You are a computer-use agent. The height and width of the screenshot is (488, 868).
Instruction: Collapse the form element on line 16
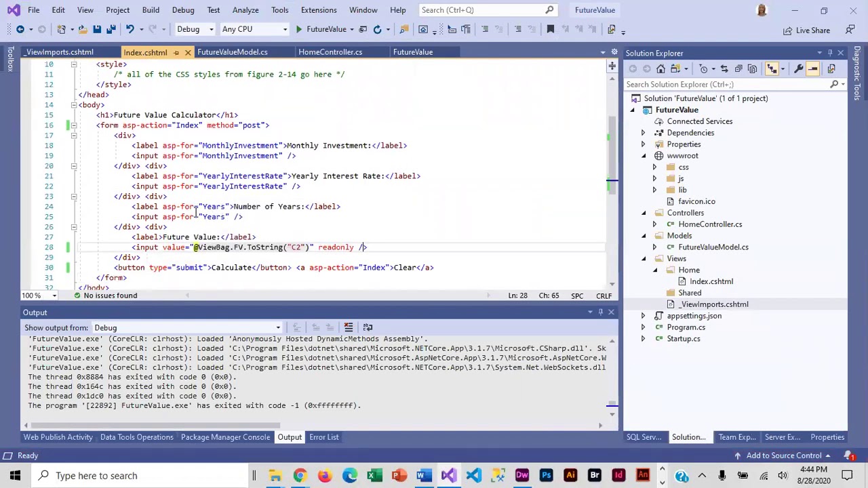point(74,125)
